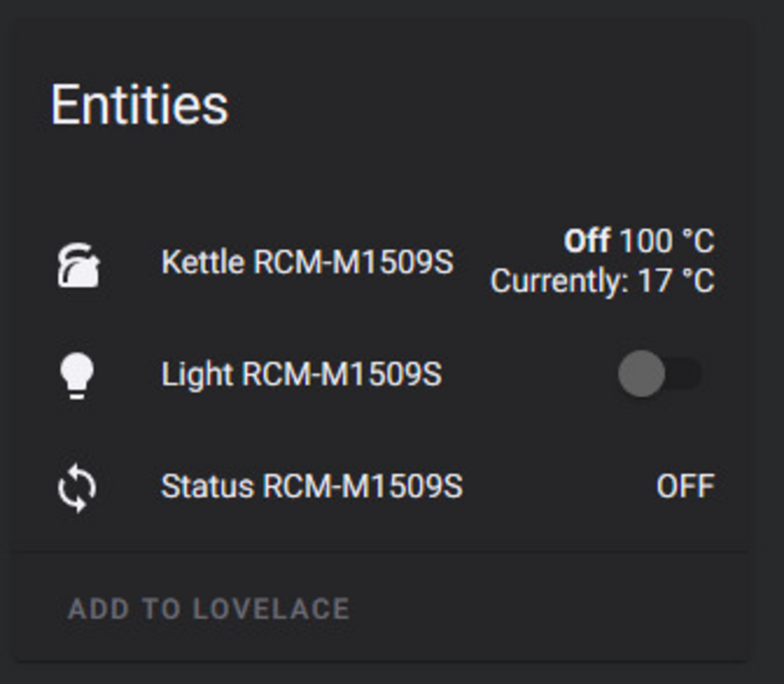Click the OFF value of Status sensor
Image resolution: width=784 pixels, height=684 pixels.
click(x=685, y=486)
